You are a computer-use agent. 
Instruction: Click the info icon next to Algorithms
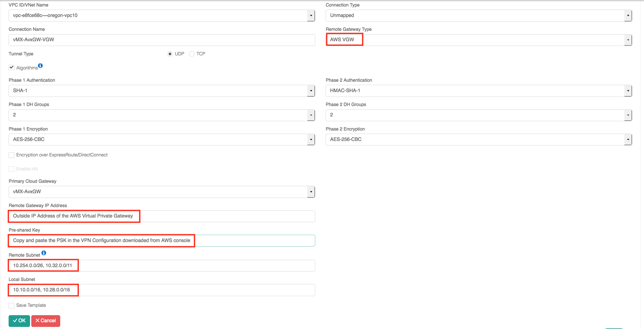tap(40, 66)
